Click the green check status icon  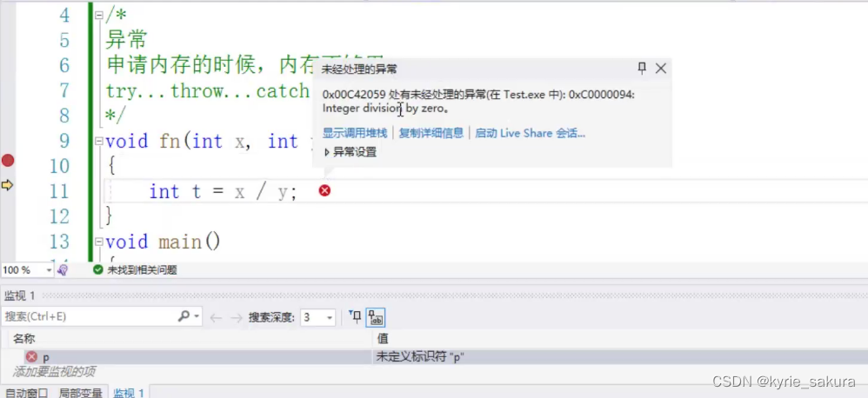98,269
